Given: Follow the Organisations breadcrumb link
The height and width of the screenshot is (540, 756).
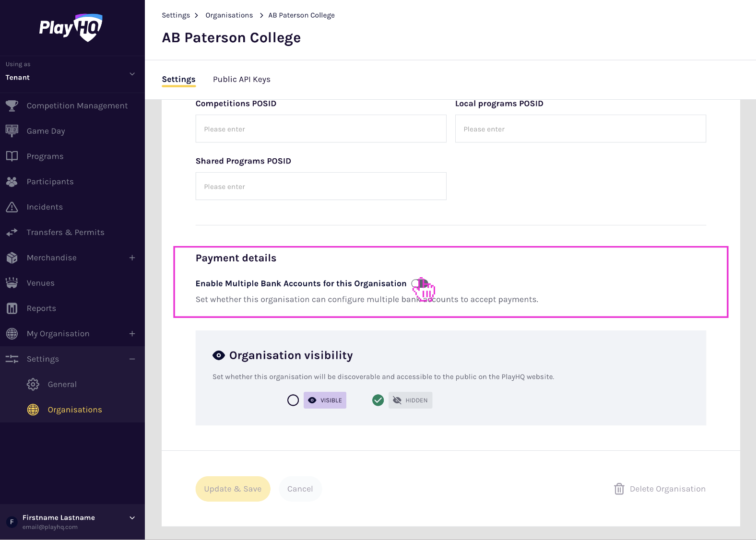Looking at the screenshot, I should coord(229,15).
